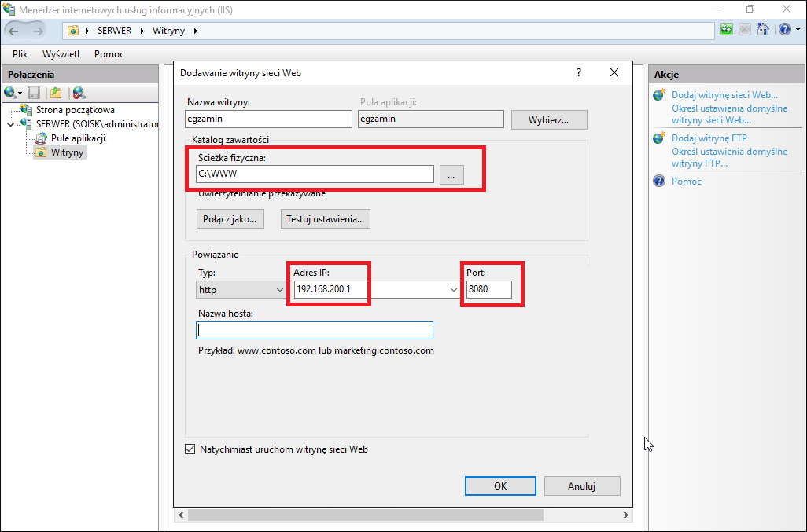Click the Home icon in the address bar
Screen dimensions: 807x532
(x=763, y=29)
